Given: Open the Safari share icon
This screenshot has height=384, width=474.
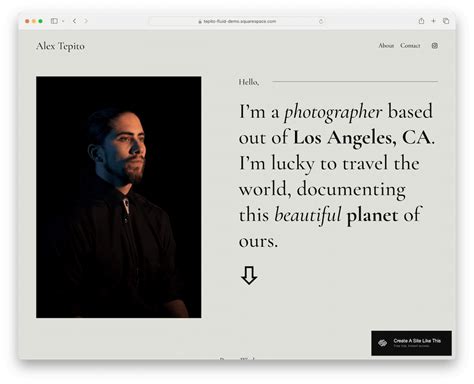Looking at the screenshot, I should coord(421,21).
